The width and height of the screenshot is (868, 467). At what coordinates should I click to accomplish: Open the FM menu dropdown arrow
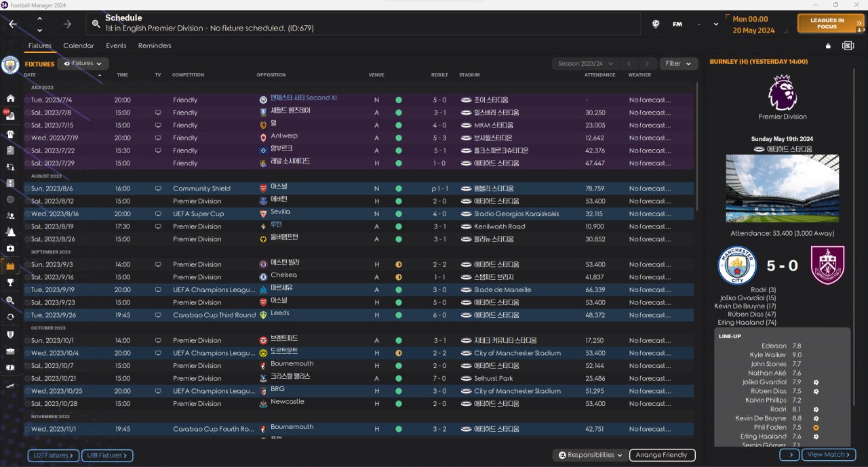pyautogui.click(x=716, y=24)
